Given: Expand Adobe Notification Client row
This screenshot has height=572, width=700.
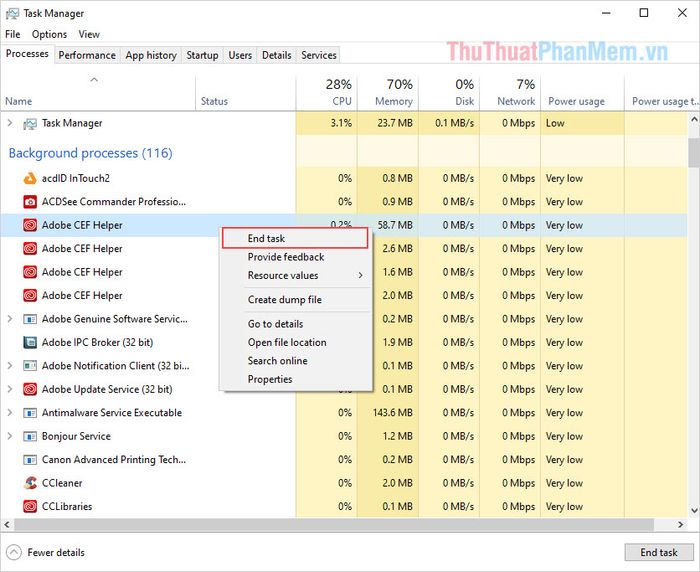Looking at the screenshot, I should (x=10, y=366).
